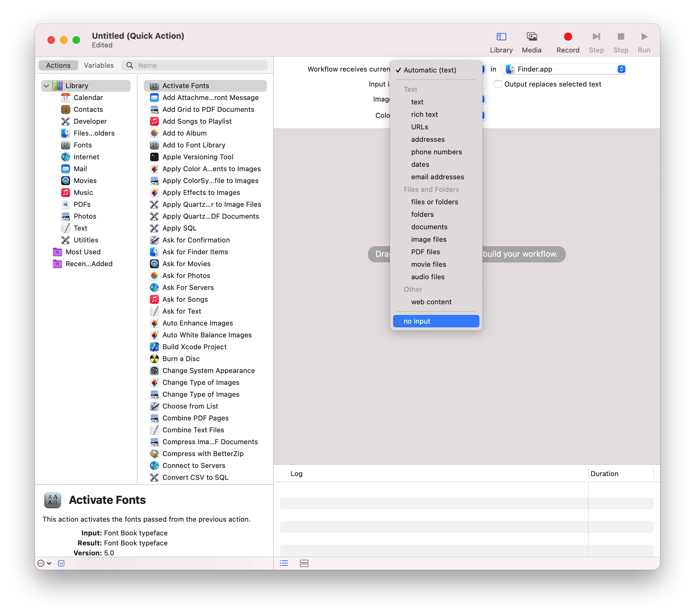
Task: Select the checked Automatic (text) option
Action: tap(429, 70)
